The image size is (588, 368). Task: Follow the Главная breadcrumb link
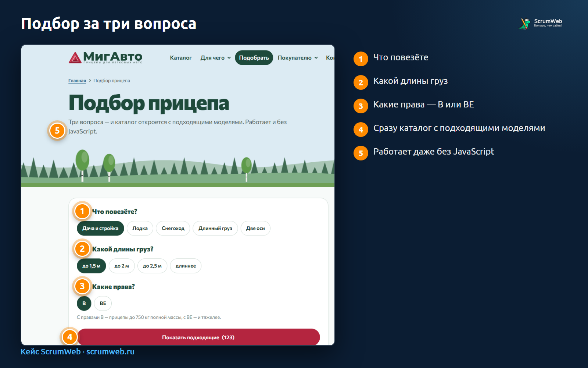(x=77, y=81)
